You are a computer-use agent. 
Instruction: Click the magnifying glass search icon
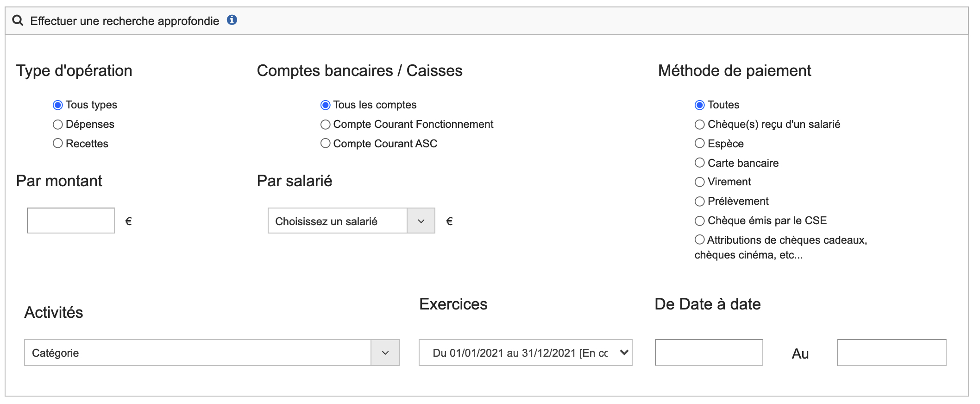tap(18, 21)
